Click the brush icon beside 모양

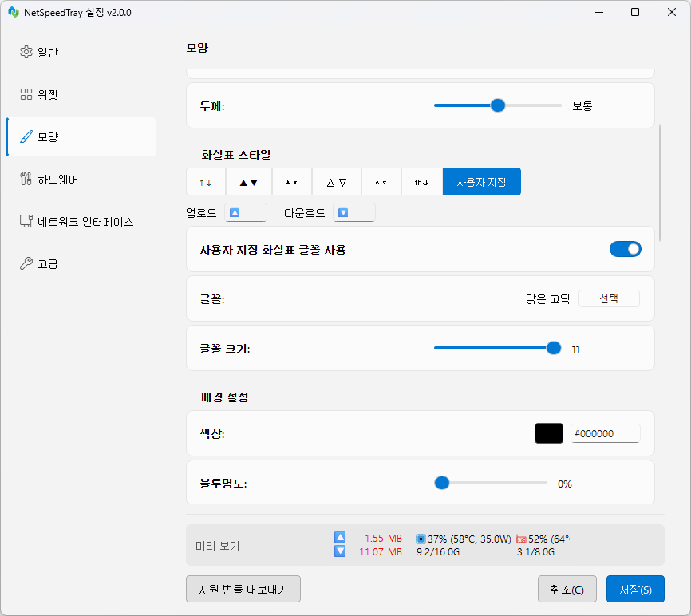tap(26, 136)
